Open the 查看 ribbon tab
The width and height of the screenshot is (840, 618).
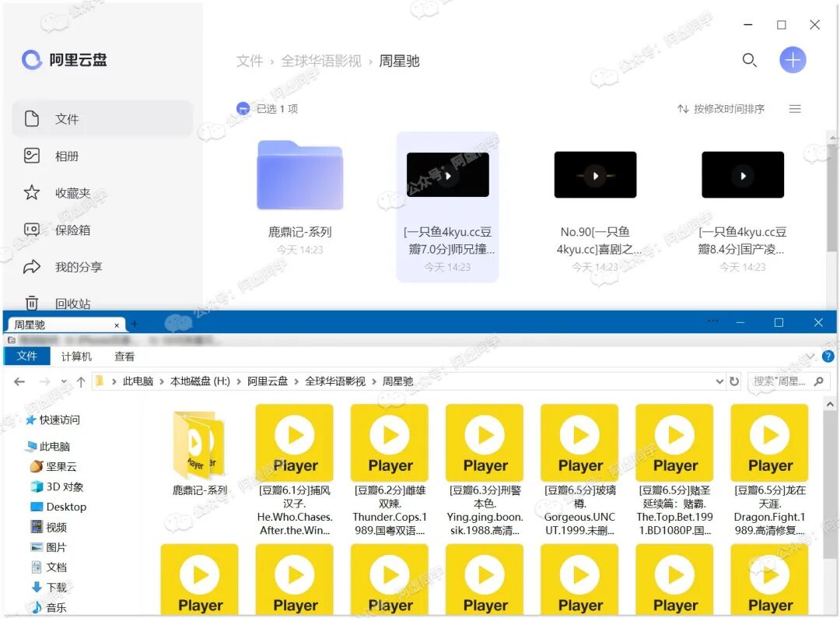click(x=124, y=356)
